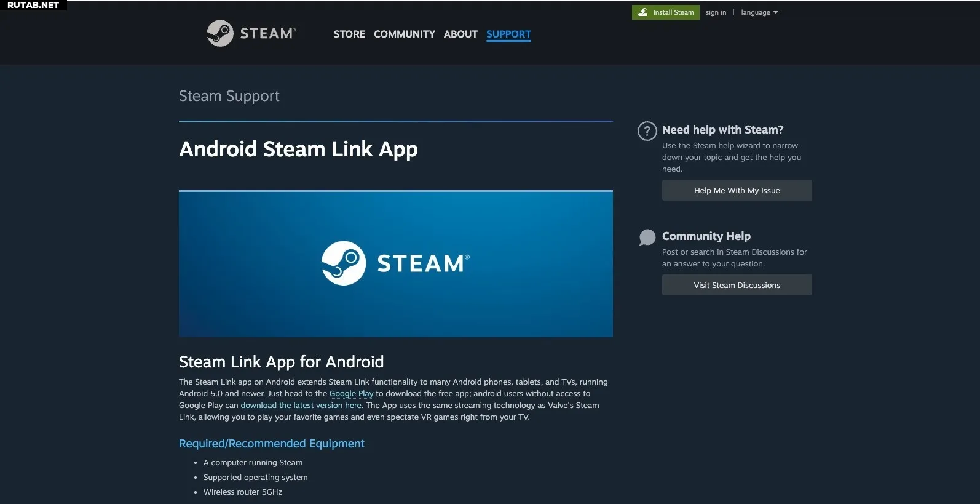The height and width of the screenshot is (504, 980).
Task: Click download the latest version here link
Action: [x=301, y=406]
